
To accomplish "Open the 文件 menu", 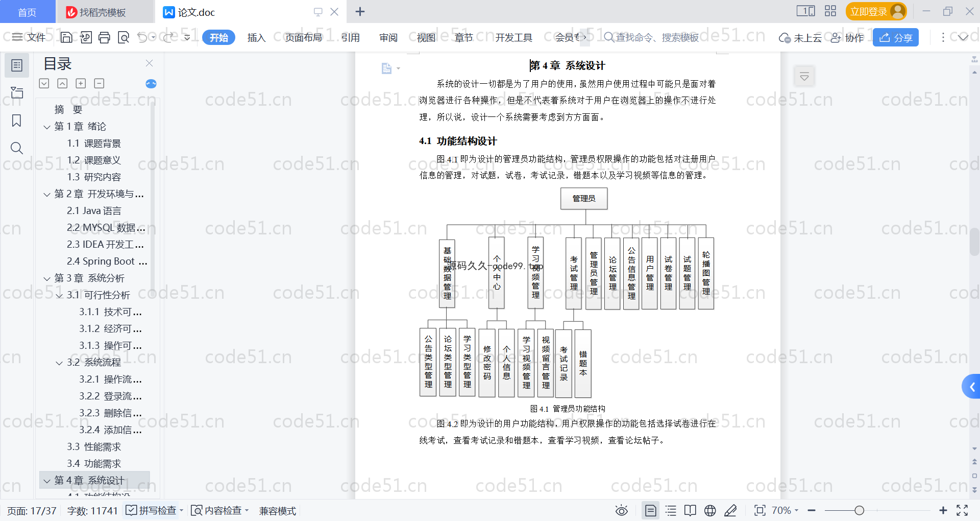I will tap(29, 37).
